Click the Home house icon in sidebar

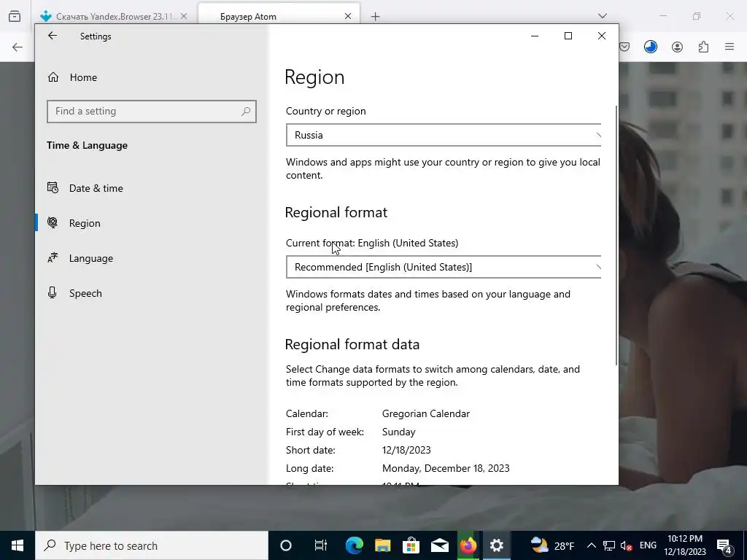coord(53,77)
